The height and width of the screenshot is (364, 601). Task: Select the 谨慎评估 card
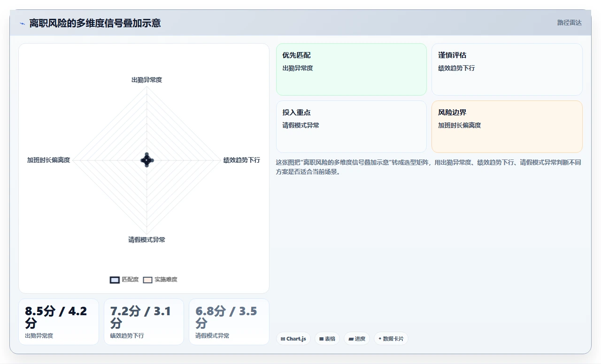pyautogui.click(x=507, y=69)
